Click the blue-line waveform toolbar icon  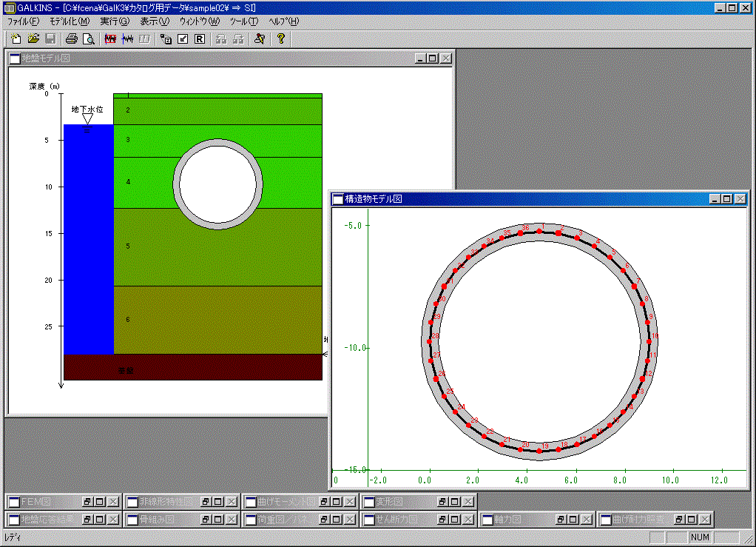pyautogui.click(x=127, y=38)
